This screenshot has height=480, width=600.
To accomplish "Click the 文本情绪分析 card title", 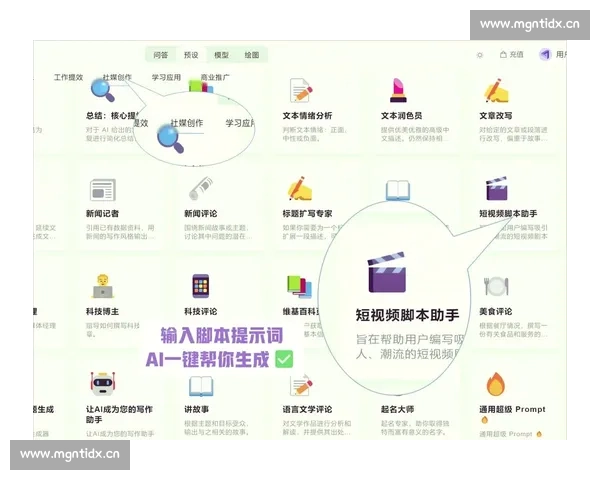I will coord(307,116).
